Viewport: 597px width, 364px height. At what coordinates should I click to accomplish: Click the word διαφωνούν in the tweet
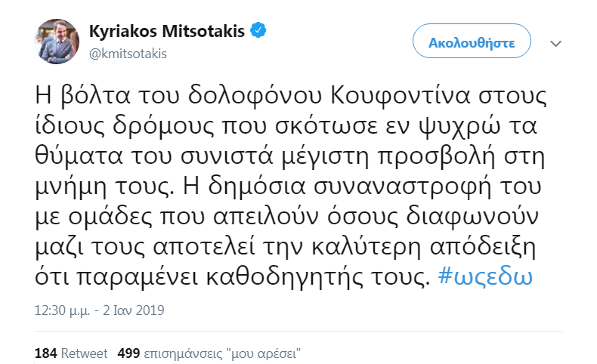click(x=472, y=217)
